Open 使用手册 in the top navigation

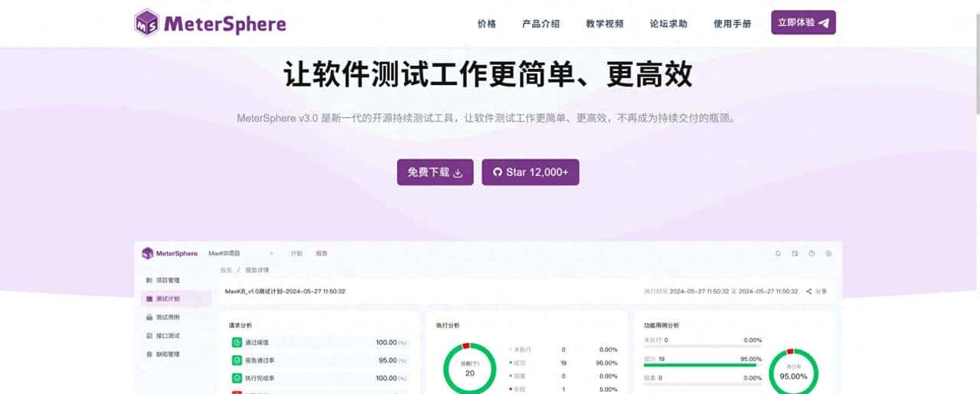733,24
